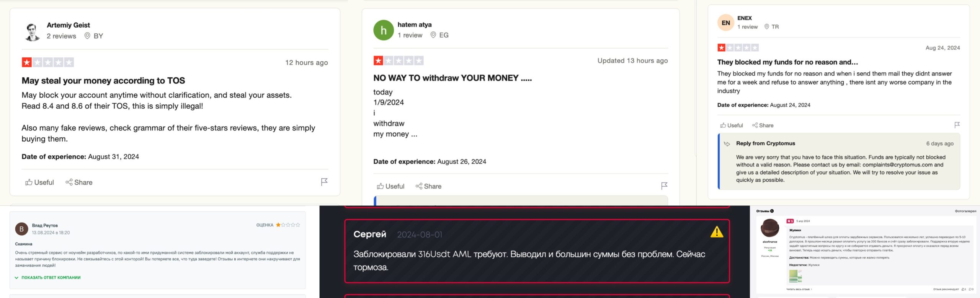Click the BY location pin icon
Viewport: 980px width, 298px height.
[87, 36]
